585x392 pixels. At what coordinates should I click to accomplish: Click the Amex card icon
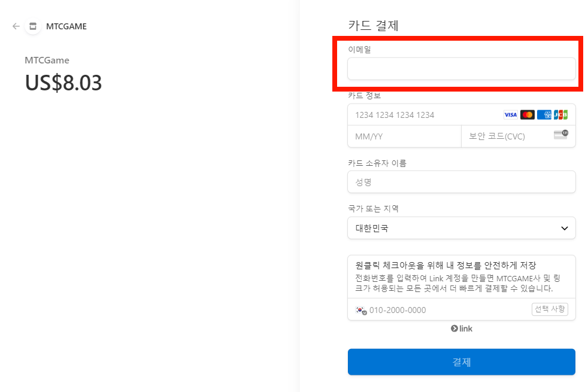coord(544,114)
